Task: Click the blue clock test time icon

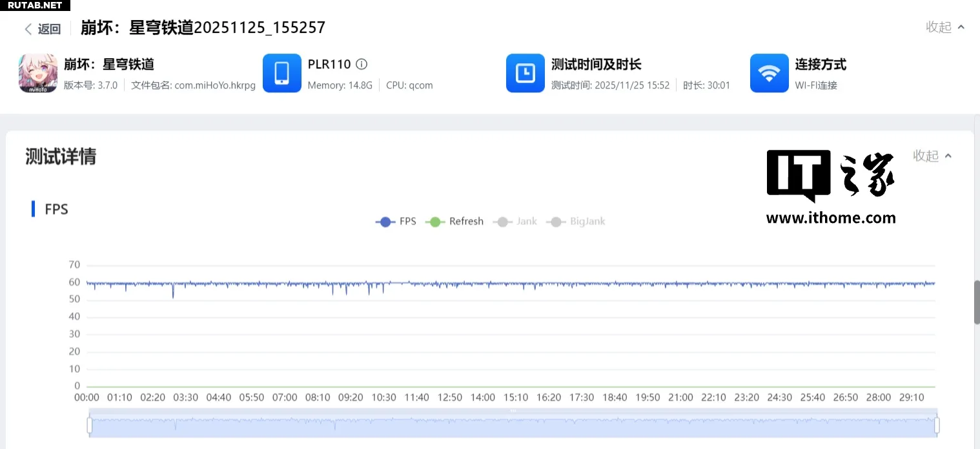Action: pyautogui.click(x=526, y=73)
